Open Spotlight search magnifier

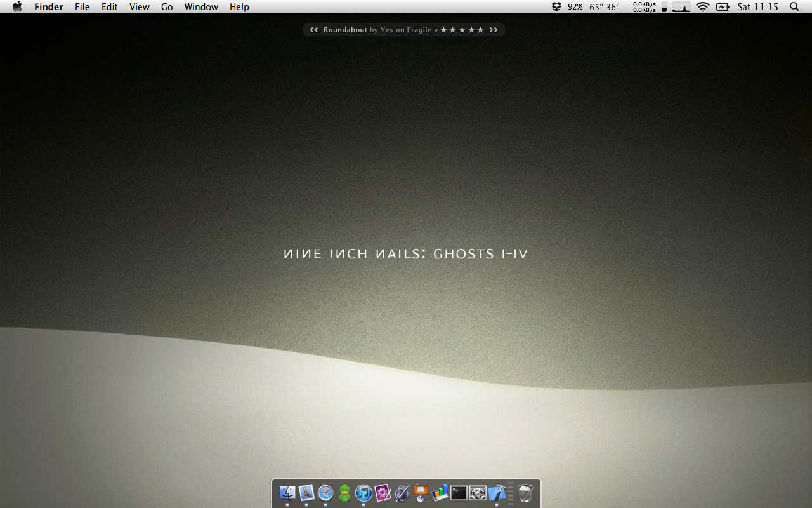point(794,7)
